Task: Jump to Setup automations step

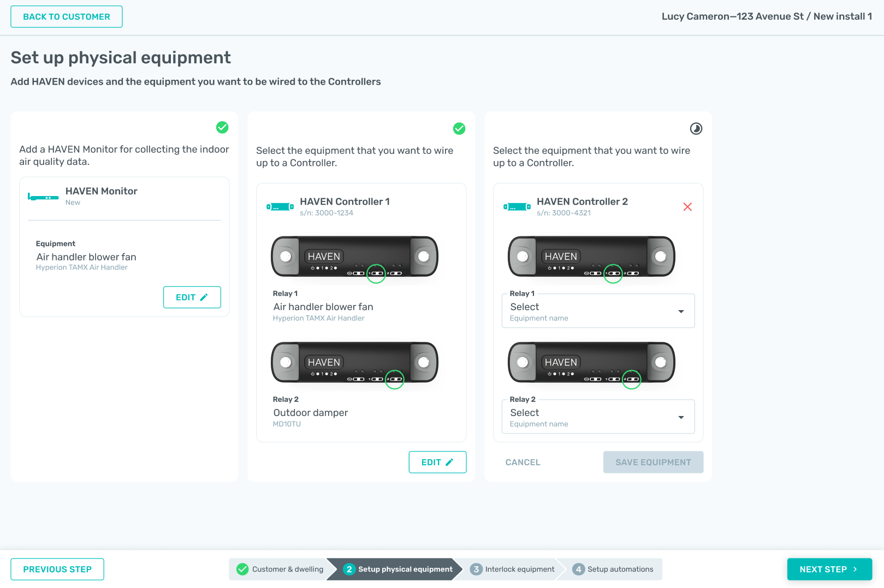Action: (x=614, y=569)
